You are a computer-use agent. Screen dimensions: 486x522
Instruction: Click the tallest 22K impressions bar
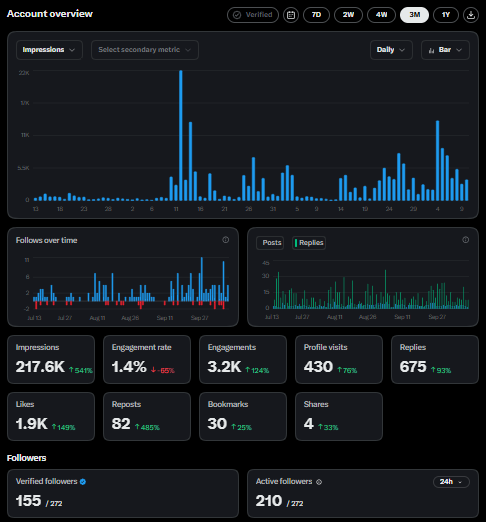(181, 135)
